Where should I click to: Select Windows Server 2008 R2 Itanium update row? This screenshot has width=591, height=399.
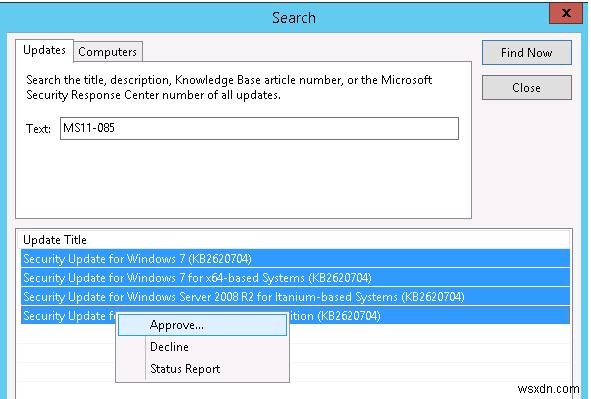click(295, 297)
